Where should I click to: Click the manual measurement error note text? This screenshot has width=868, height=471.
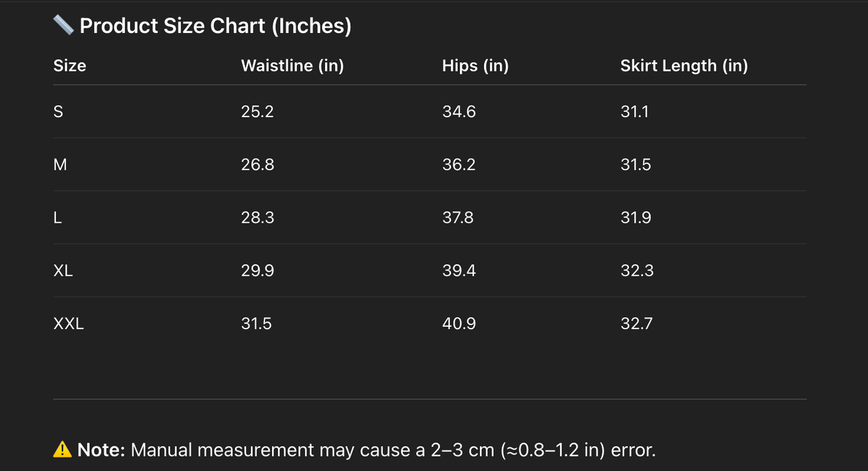pos(393,450)
